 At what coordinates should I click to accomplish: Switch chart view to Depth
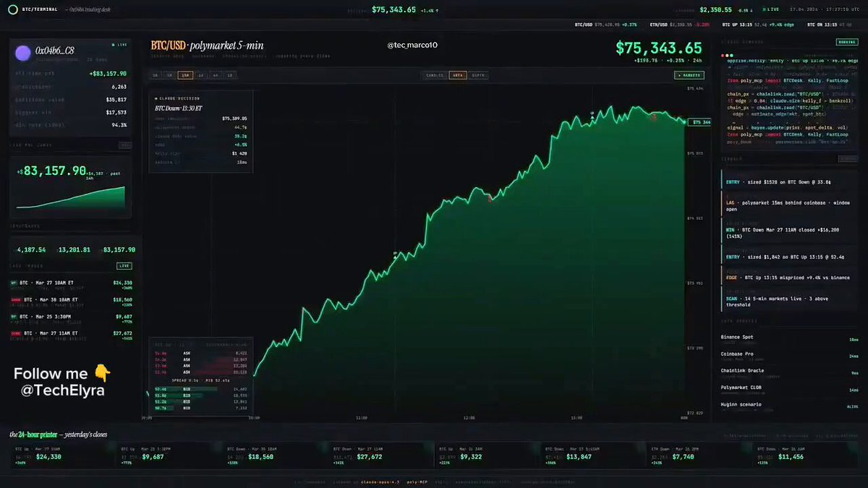click(478, 74)
